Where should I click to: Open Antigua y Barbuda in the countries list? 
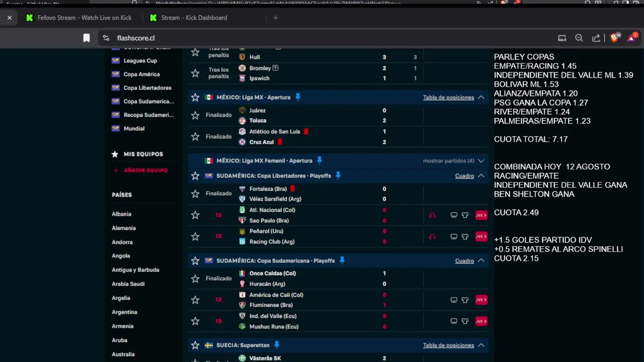(135, 270)
